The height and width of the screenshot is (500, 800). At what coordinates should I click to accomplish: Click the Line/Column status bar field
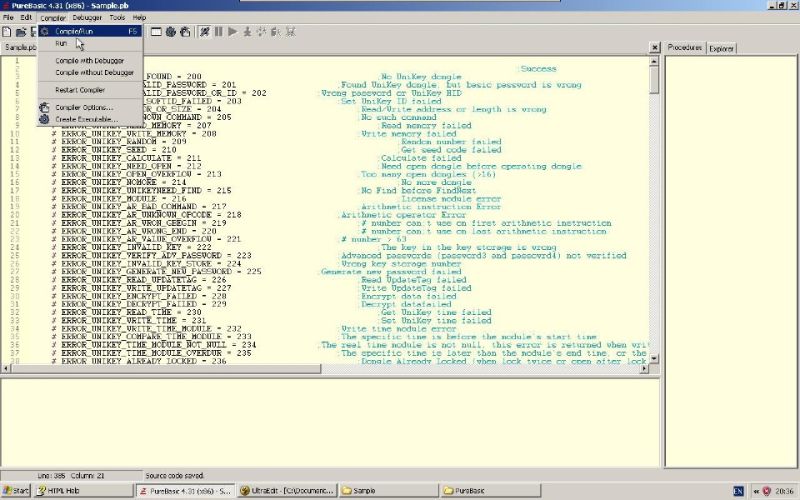click(x=71, y=476)
